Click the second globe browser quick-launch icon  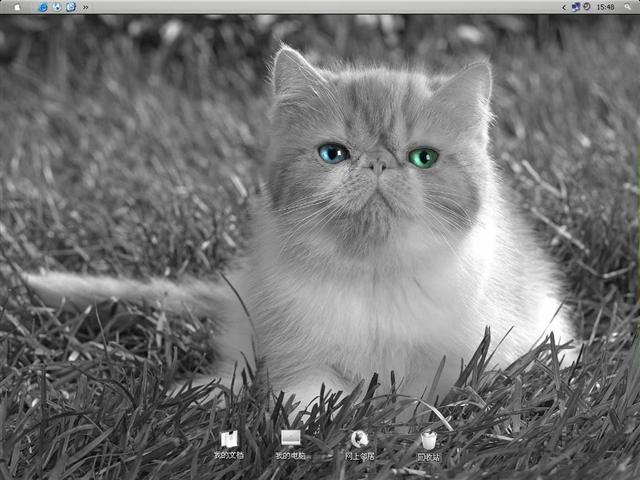[57, 7]
